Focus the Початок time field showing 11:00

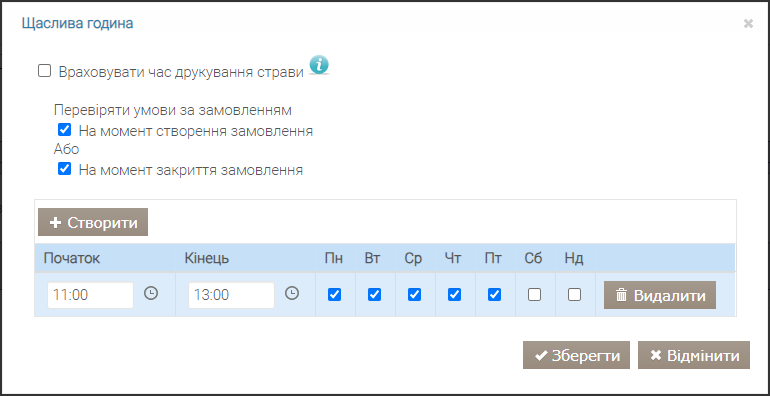pyautogui.click(x=90, y=295)
